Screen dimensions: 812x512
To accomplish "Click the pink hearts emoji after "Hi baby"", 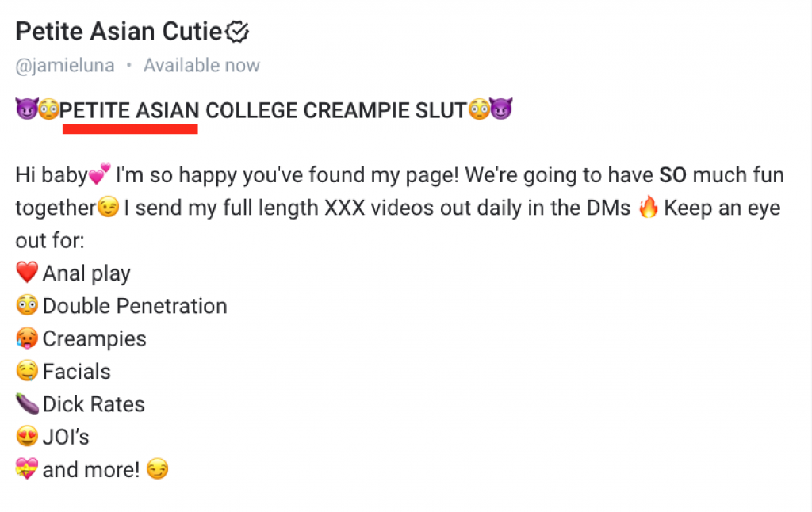I will click(x=99, y=174).
